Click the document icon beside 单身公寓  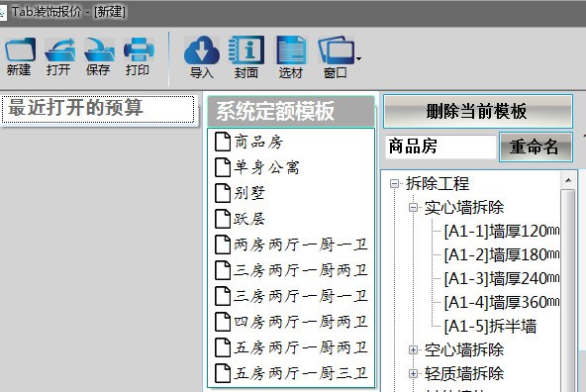[x=223, y=167]
